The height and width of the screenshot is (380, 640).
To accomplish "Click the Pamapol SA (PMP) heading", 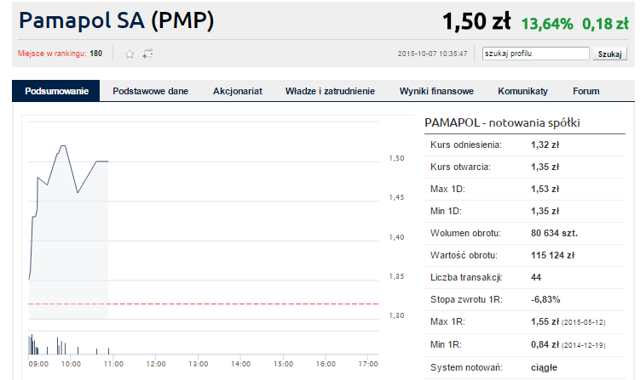I will pos(116,20).
